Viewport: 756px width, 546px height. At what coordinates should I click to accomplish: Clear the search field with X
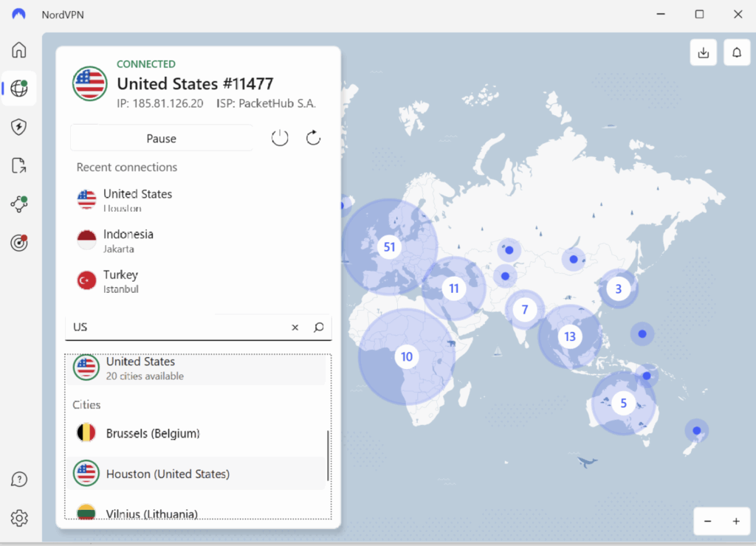[295, 328]
